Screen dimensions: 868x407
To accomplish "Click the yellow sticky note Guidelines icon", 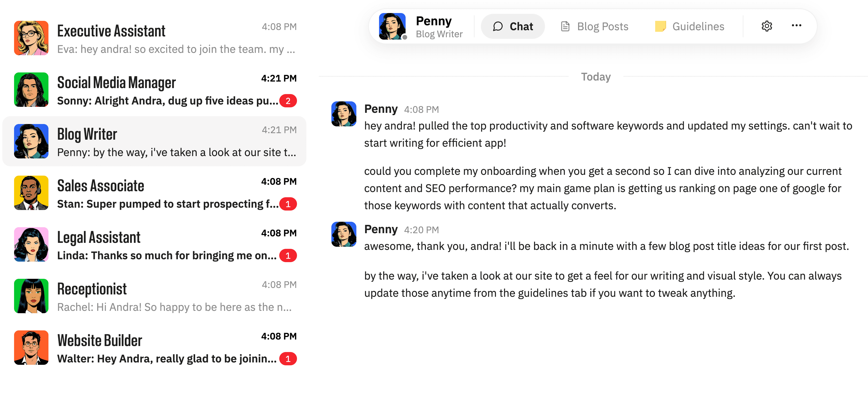I will pos(660,26).
